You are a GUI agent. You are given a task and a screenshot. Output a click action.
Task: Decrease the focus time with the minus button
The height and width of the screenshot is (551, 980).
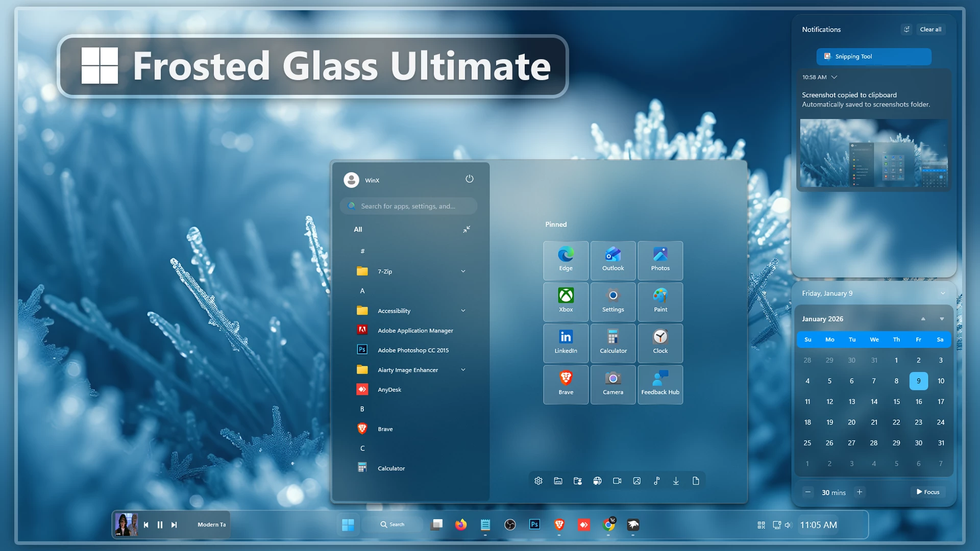point(807,492)
